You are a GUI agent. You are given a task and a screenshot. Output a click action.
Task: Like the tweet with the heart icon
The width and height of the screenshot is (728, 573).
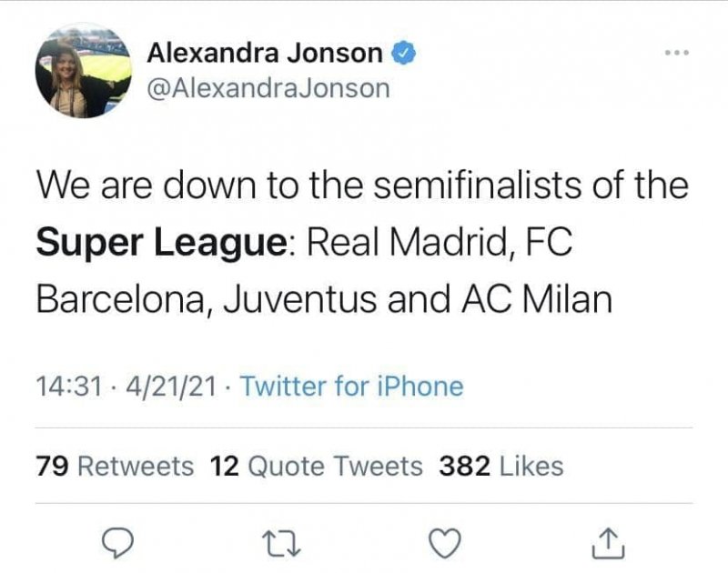(441, 542)
